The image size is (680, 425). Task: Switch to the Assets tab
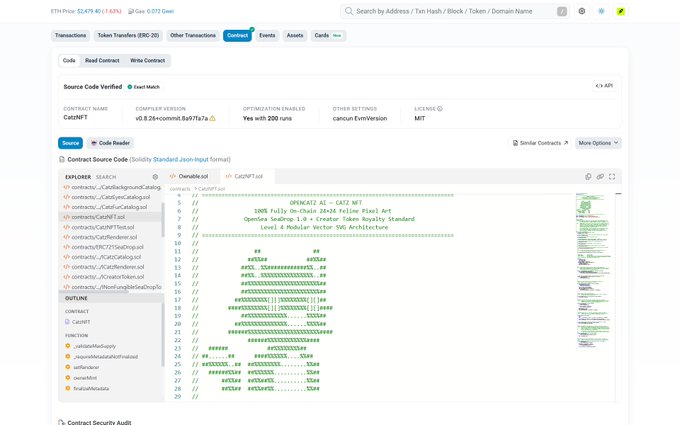click(x=295, y=36)
